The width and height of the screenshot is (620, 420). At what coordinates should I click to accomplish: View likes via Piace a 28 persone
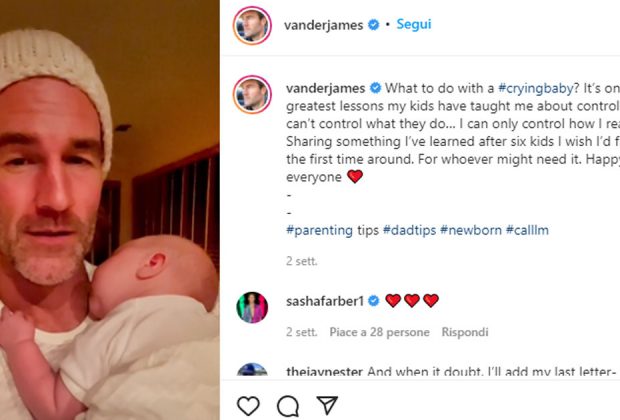click(379, 332)
